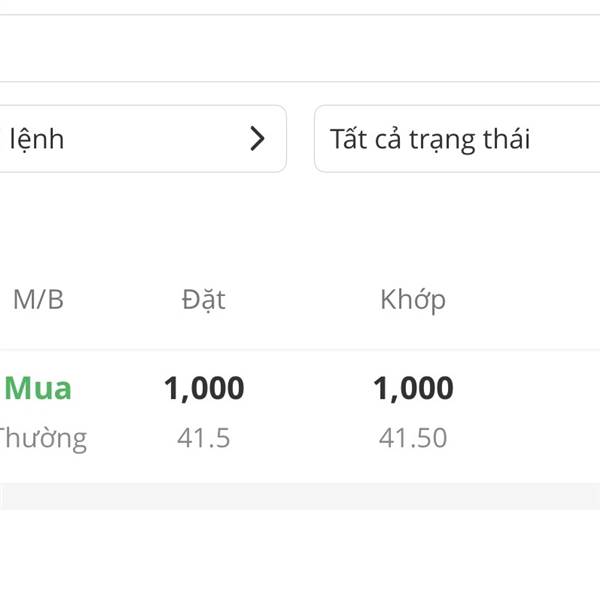This screenshot has width=600, height=600.
Task: Click the green Mua order label
Action: [x=38, y=388]
